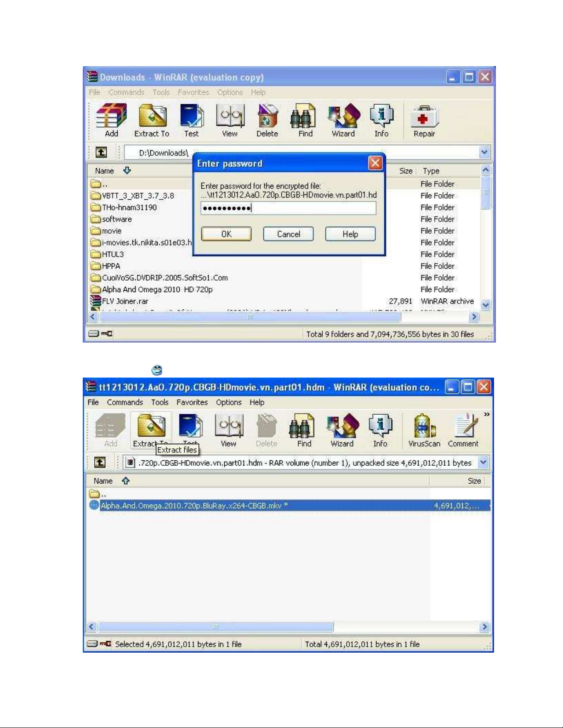Go up one level beside the D:\Downloads\ path
Viewport: 563px width, 728px height.
click(x=101, y=152)
